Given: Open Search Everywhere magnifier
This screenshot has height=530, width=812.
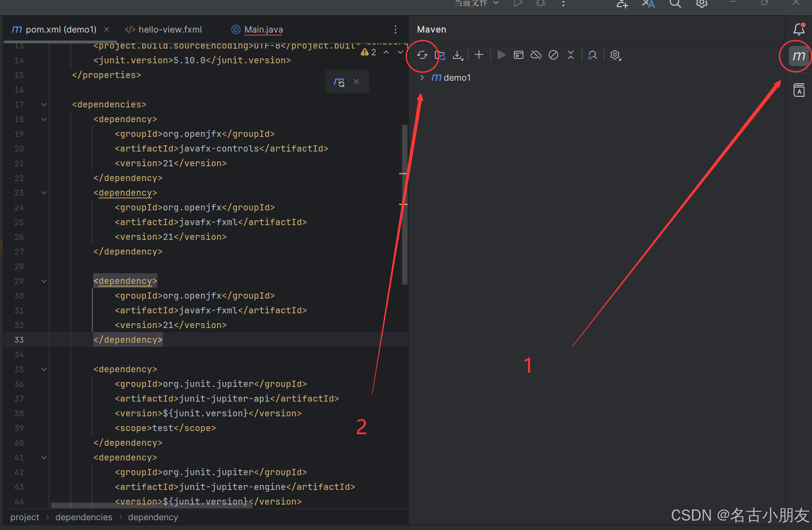Looking at the screenshot, I should [x=675, y=4].
